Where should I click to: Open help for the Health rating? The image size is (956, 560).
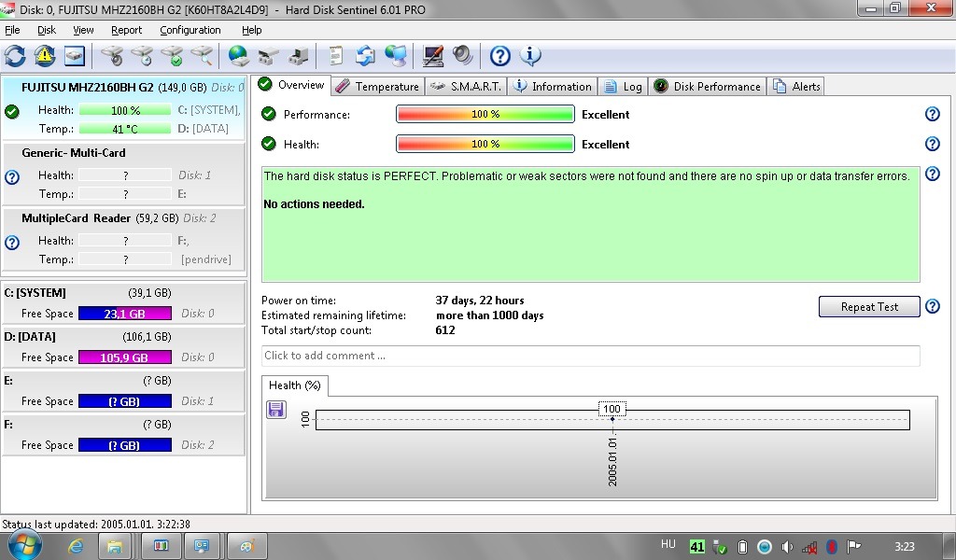tap(933, 144)
